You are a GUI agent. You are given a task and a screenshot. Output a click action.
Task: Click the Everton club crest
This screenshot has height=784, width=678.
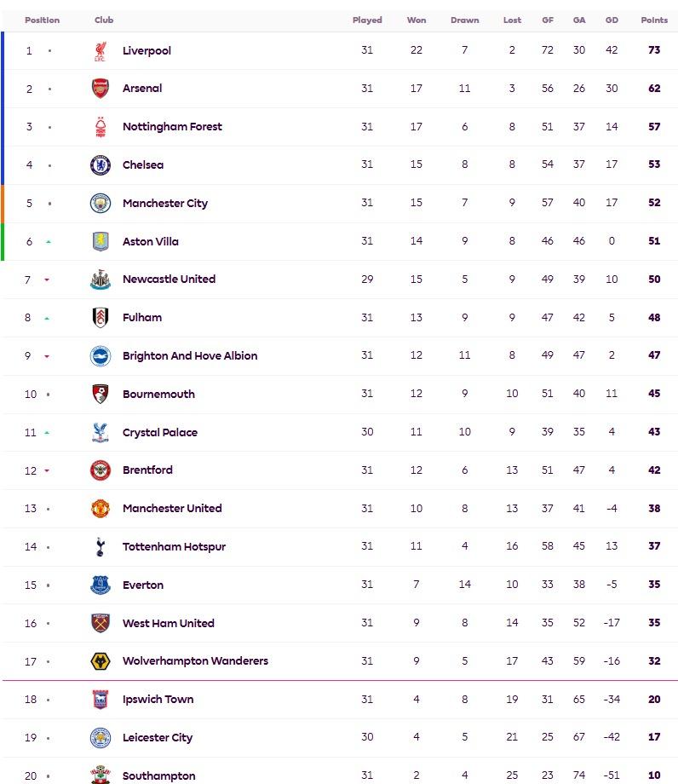(x=101, y=585)
